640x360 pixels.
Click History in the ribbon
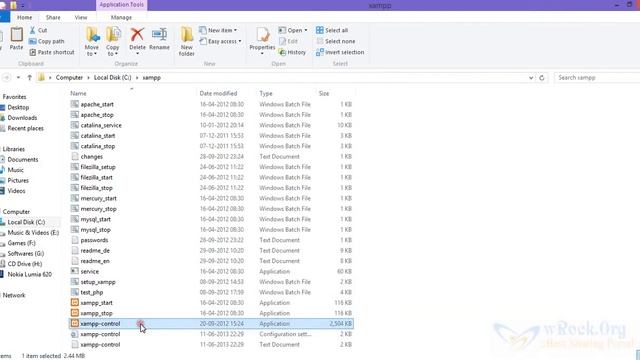point(292,52)
